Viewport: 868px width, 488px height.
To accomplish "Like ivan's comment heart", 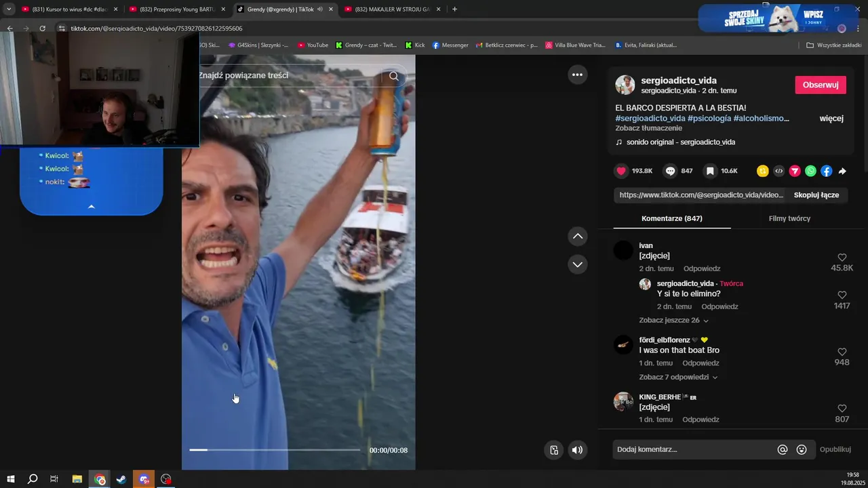I will 842,258.
